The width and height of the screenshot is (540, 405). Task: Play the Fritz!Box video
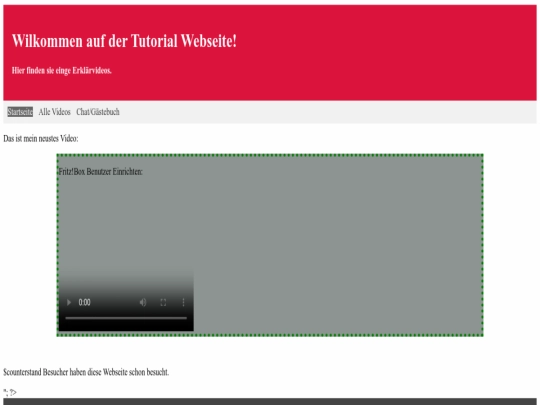click(x=69, y=302)
